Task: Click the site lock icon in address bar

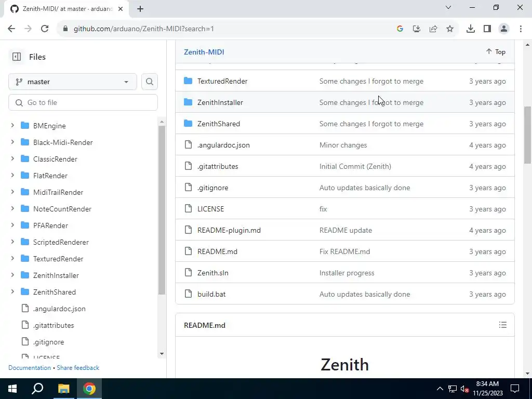Action: click(65, 29)
